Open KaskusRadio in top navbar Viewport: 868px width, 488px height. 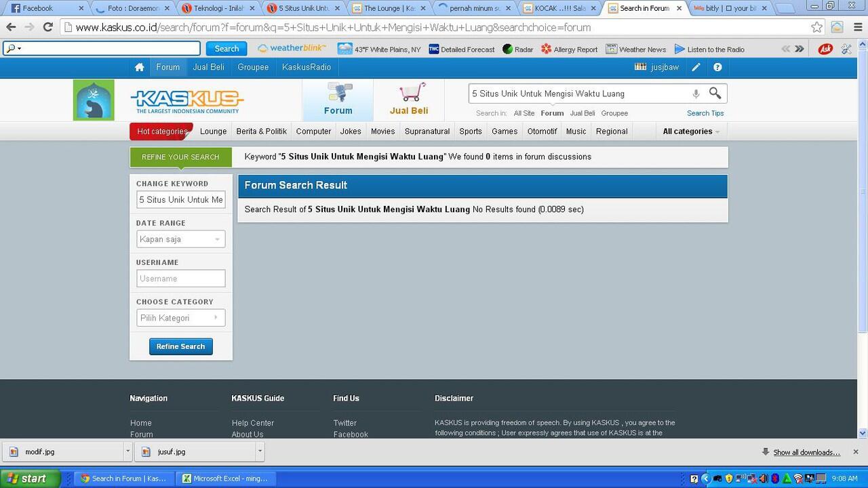[x=307, y=67]
